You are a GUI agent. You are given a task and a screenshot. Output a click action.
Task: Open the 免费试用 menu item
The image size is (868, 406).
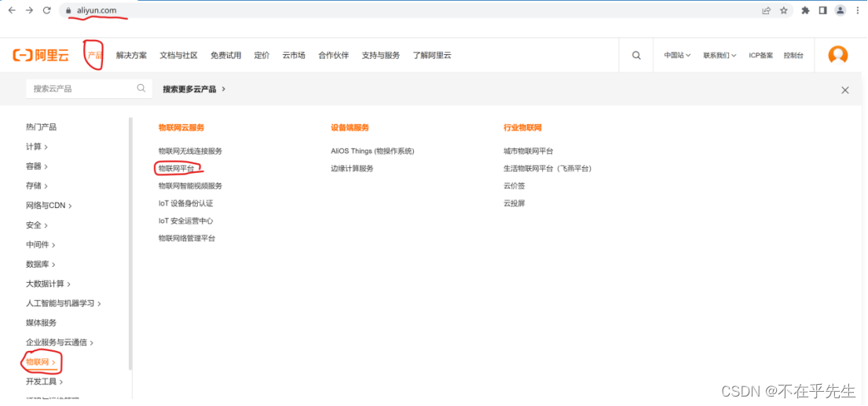pos(226,55)
